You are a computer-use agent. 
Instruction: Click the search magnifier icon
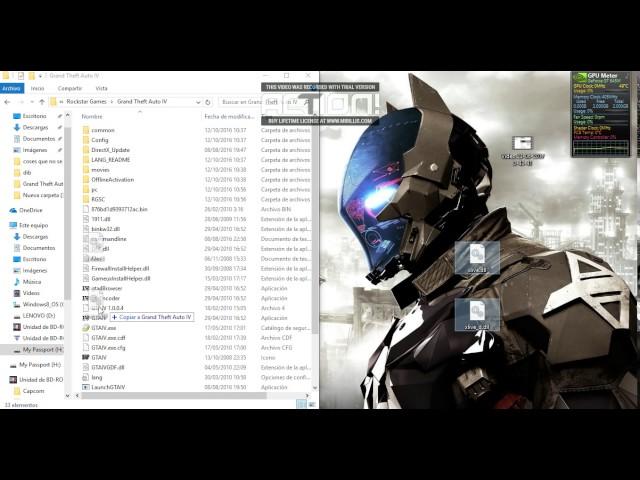click(x=307, y=102)
